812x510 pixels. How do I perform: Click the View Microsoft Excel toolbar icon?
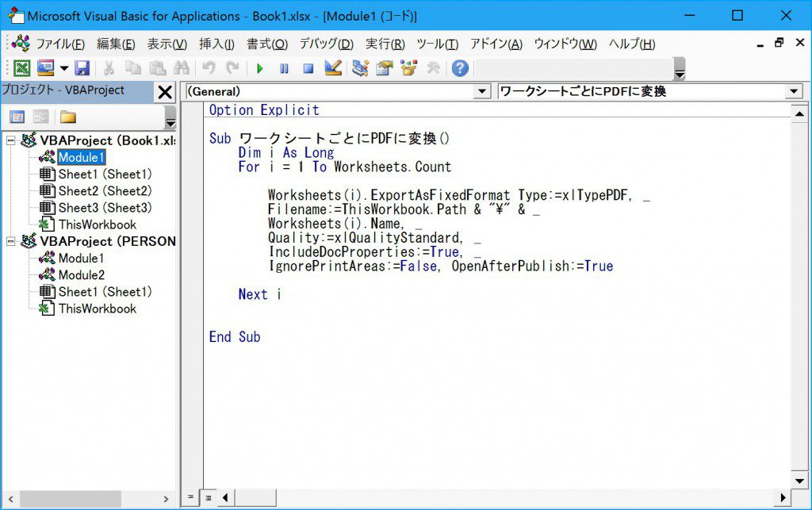pos(21,68)
